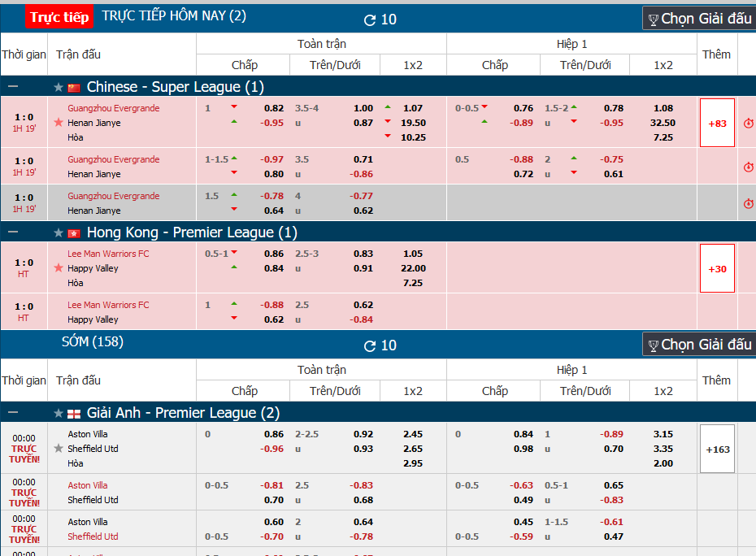Viewport: 756px width, 556px height.
Task: Click the England flag icon
Action: pyautogui.click(x=74, y=414)
